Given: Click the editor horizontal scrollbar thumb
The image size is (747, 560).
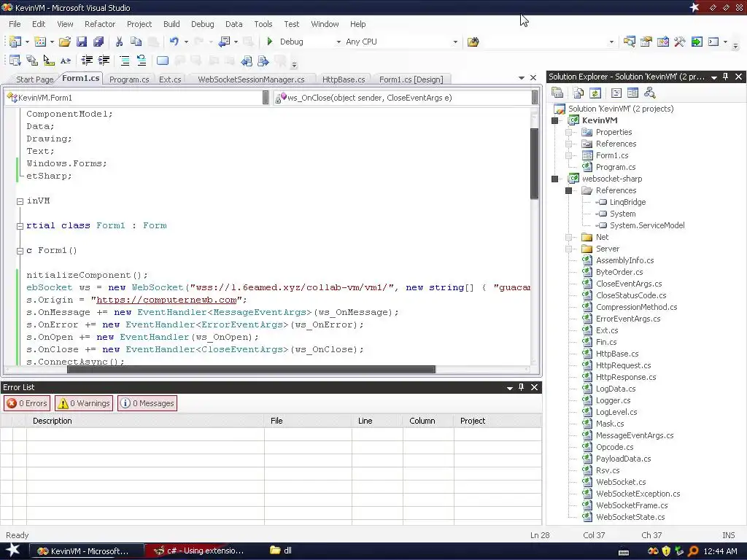Looking at the screenshot, I should pyautogui.click(x=251, y=370).
